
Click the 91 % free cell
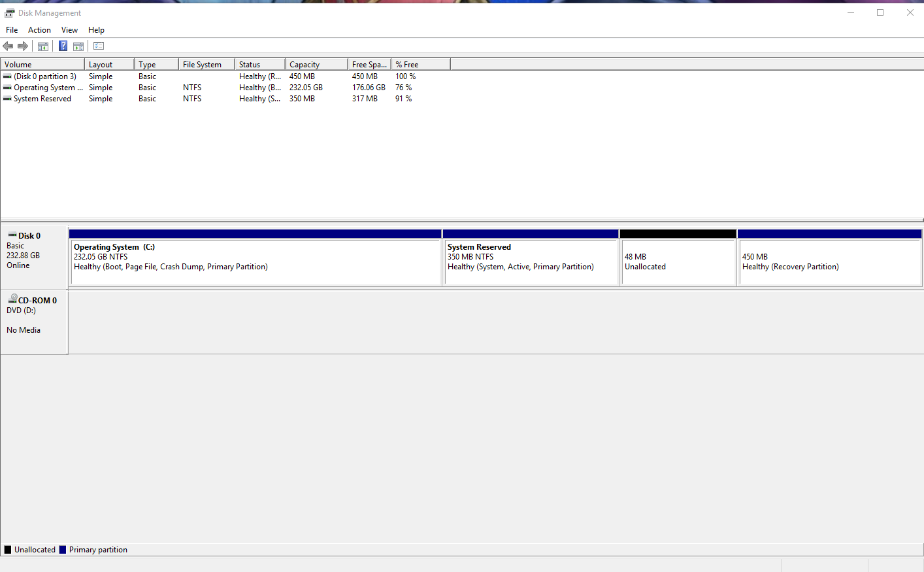403,99
